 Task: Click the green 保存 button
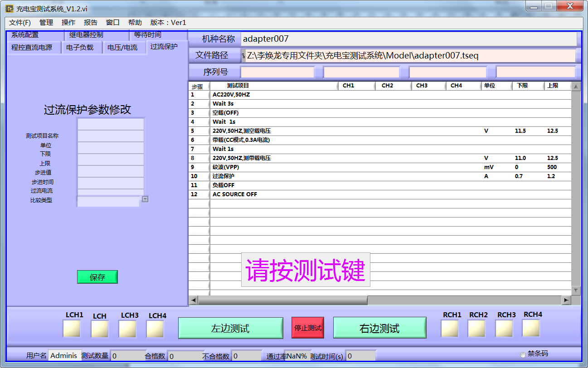click(97, 277)
